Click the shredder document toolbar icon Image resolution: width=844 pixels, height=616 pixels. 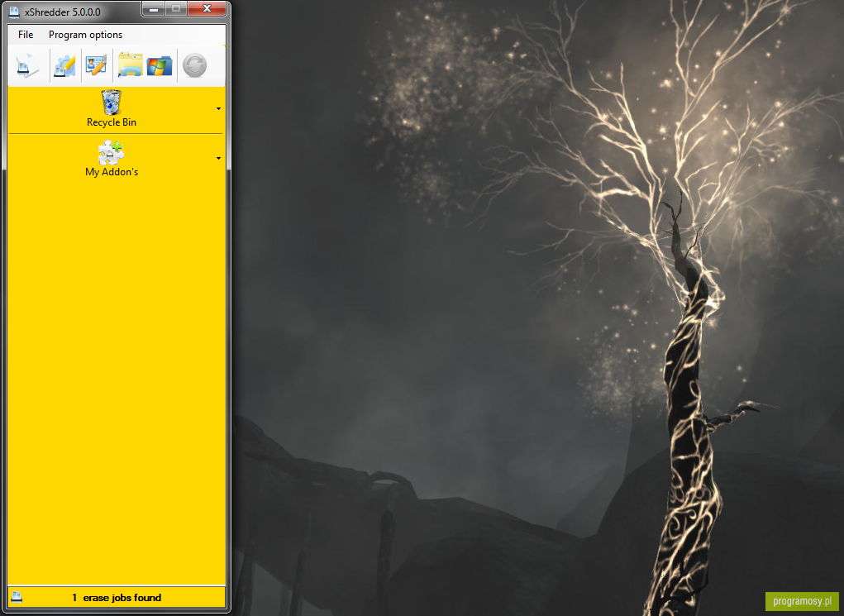click(x=27, y=65)
